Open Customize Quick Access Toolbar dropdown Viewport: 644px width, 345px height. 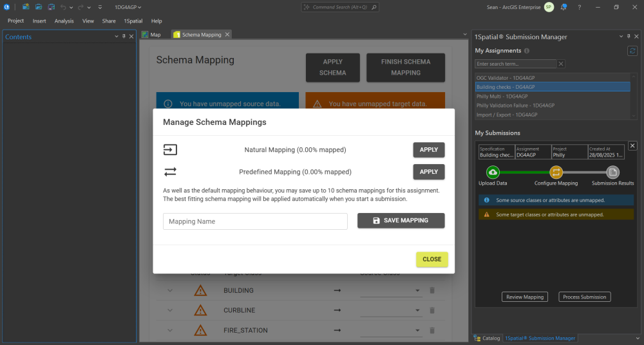tap(100, 7)
